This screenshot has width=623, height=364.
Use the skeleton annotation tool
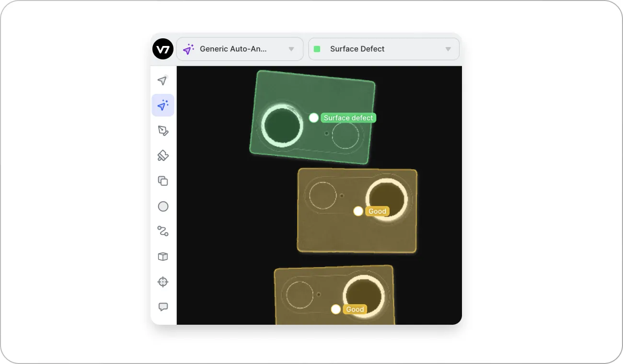click(x=163, y=231)
